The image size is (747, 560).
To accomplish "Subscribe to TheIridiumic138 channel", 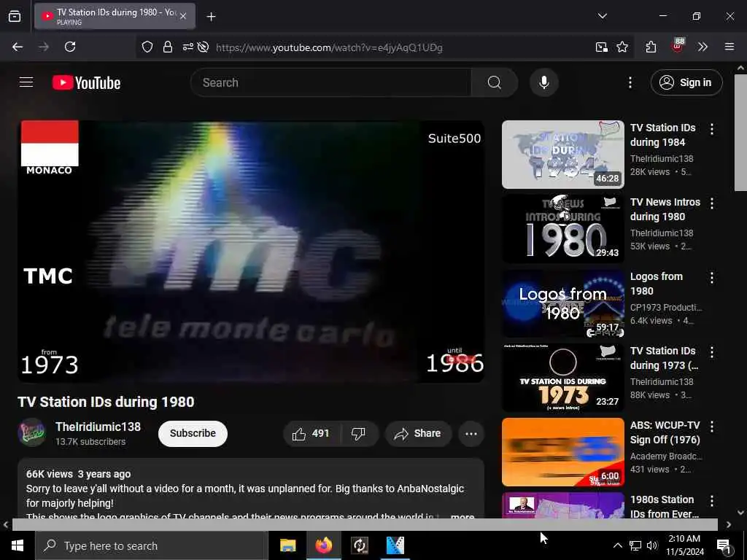I will (193, 433).
